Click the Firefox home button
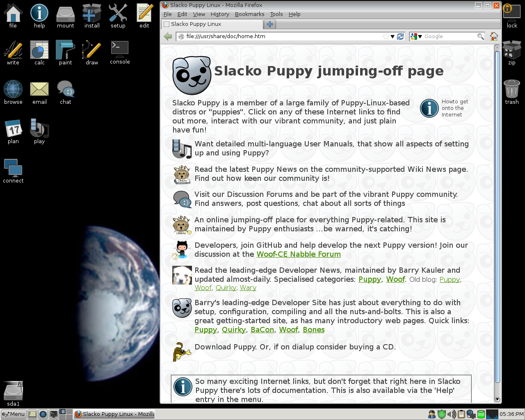525x420 pixels. [494, 37]
